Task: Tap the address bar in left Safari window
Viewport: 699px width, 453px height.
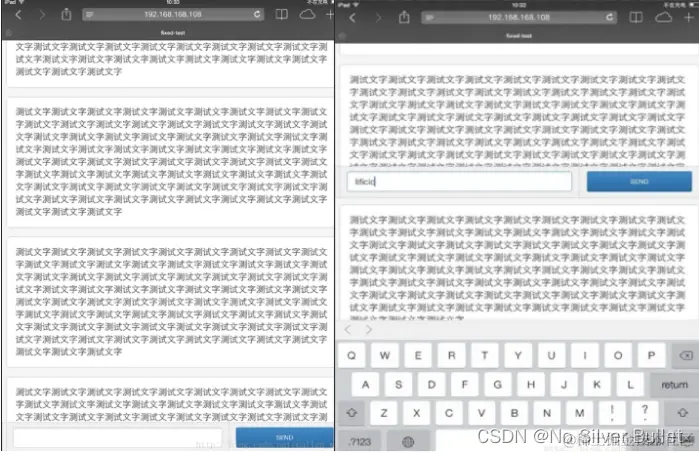Action: click(x=173, y=15)
